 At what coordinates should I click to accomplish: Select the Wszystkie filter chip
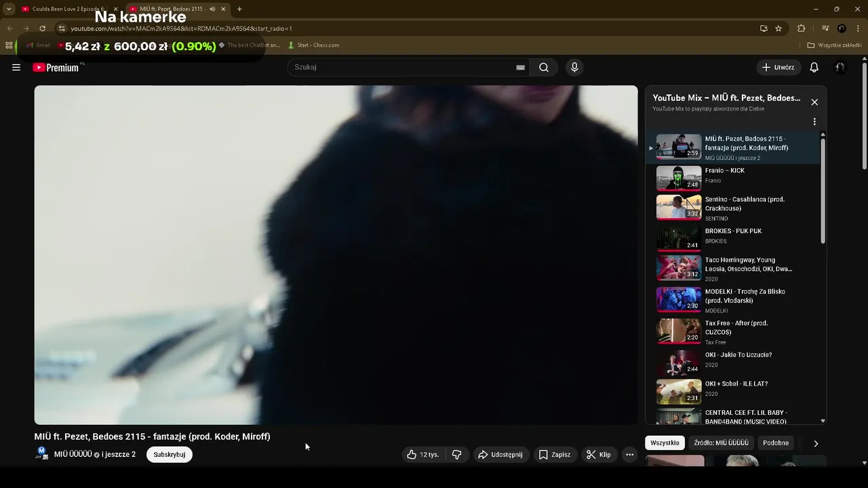tap(665, 443)
